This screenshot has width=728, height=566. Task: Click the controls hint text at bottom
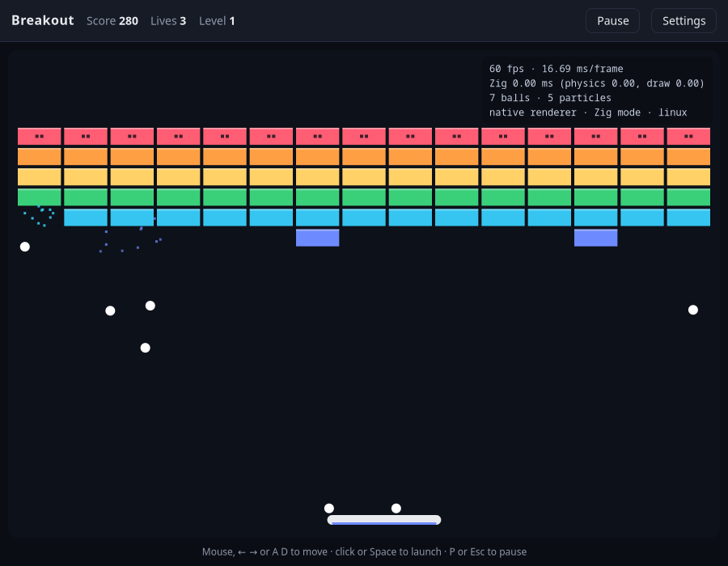pyautogui.click(x=364, y=551)
